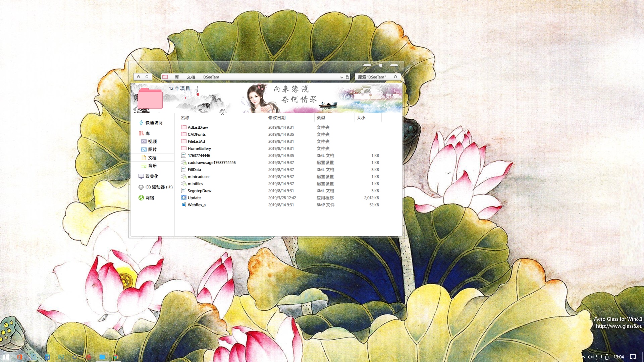This screenshot has height=362, width=644.
Task: Launch Microsoft Office from the taskbar
Action: (x=20, y=356)
